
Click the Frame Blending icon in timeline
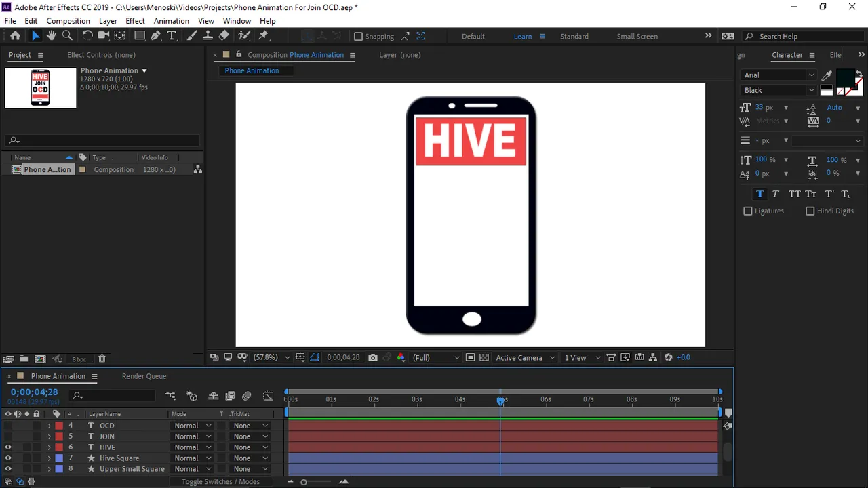(x=230, y=396)
